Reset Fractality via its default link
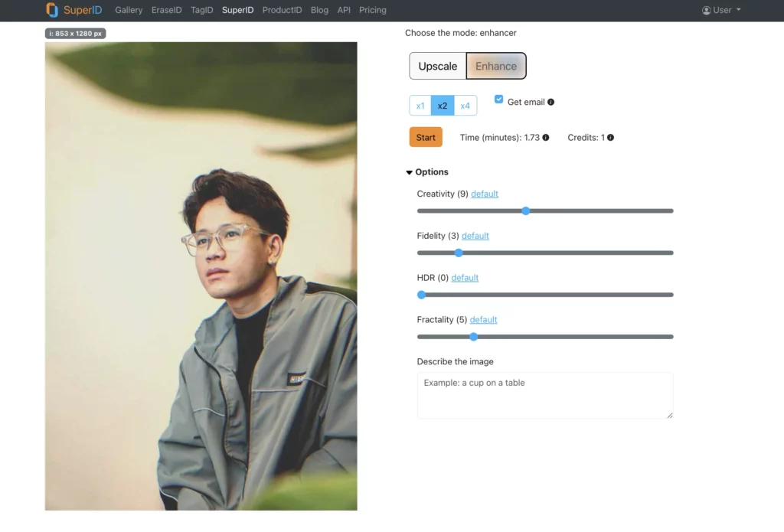This screenshot has width=784, height=532. pyautogui.click(x=483, y=320)
